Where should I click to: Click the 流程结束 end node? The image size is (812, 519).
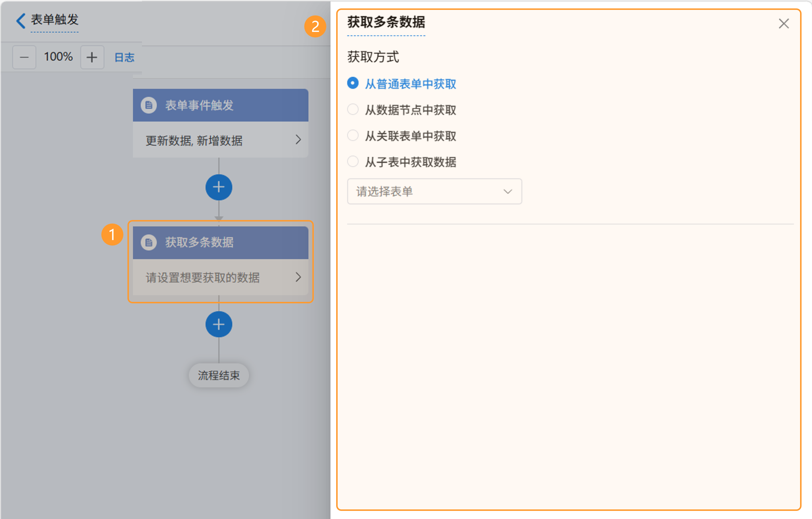[219, 375]
